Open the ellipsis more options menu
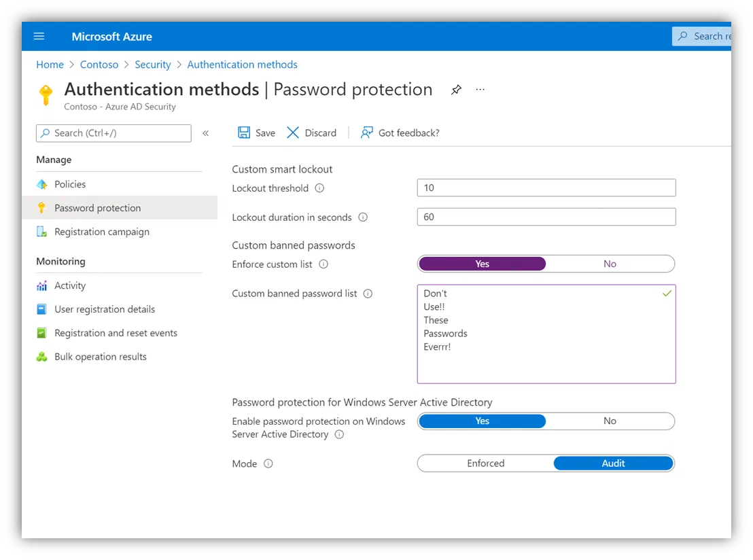 (x=480, y=89)
